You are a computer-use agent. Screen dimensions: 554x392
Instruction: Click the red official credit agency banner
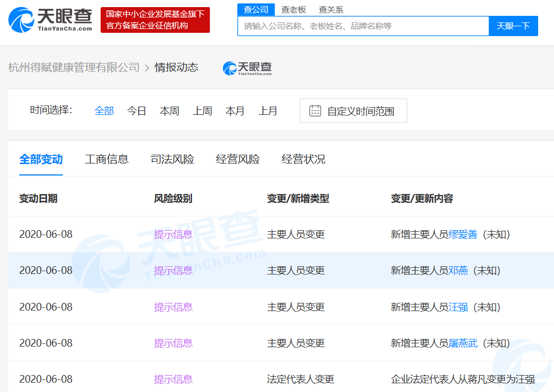(155, 20)
